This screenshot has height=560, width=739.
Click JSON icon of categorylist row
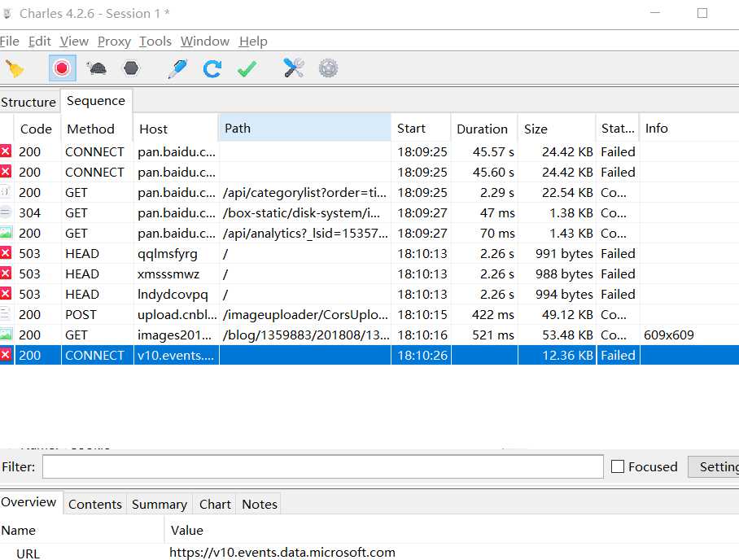click(5, 192)
